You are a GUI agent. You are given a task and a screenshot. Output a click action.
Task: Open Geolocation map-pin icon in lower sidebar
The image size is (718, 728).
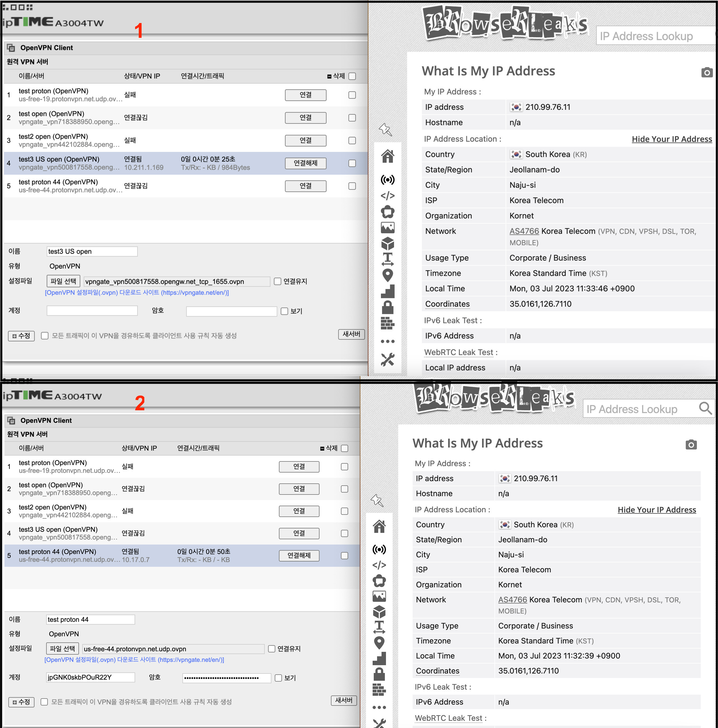point(379,643)
